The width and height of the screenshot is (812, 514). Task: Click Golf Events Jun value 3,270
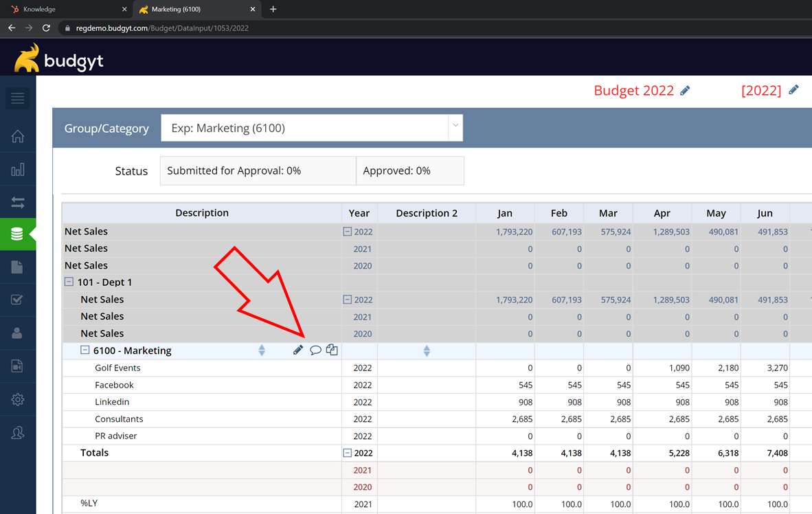(777, 368)
